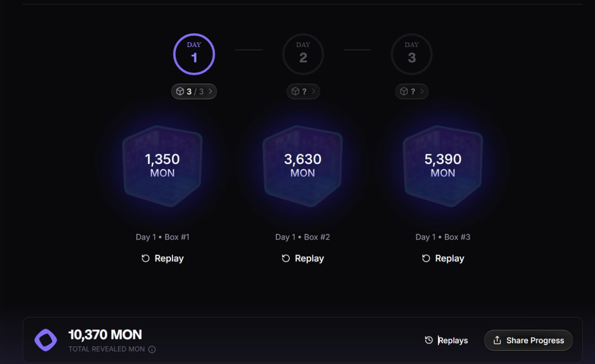Click the Share Progress button

(528, 340)
